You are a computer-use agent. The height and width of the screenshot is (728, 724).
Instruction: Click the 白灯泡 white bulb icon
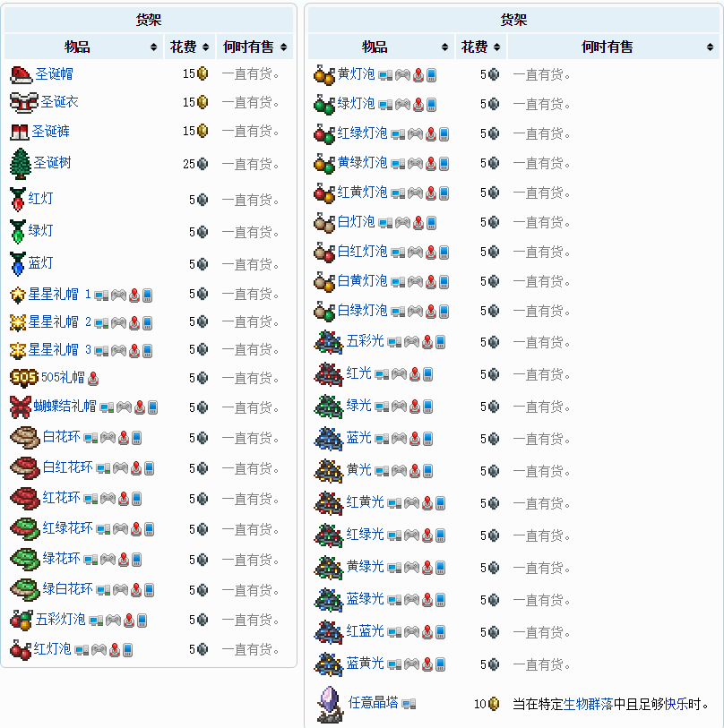pyautogui.click(x=324, y=223)
